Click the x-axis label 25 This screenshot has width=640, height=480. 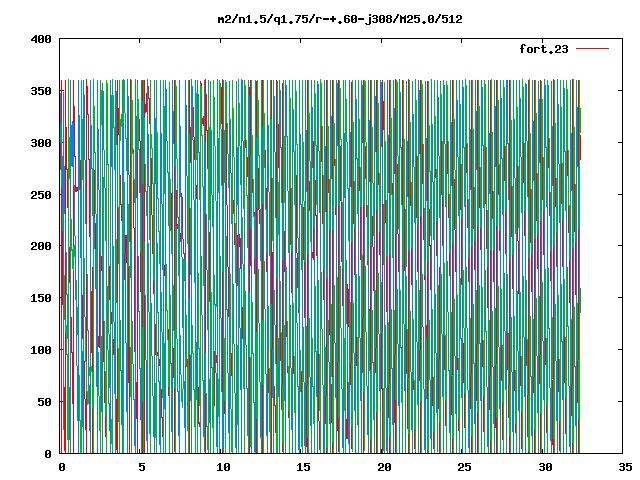464,467
